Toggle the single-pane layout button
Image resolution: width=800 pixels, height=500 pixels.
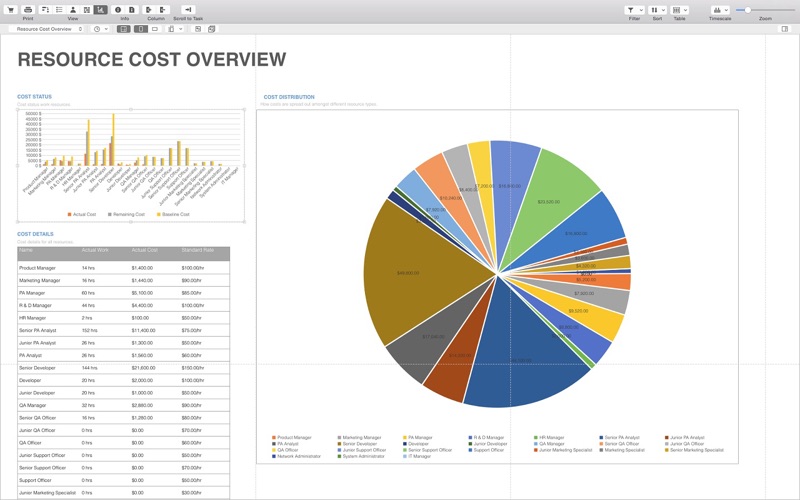click(141, 29)
